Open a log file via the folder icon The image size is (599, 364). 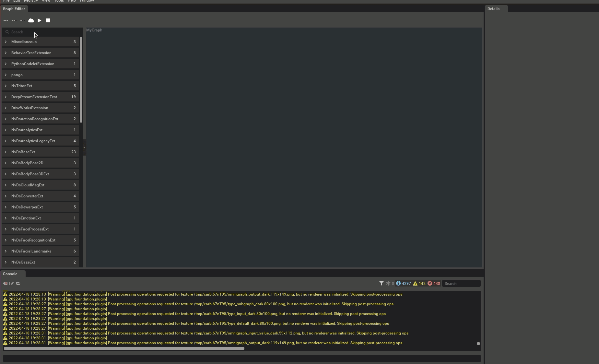pos(18,284)
